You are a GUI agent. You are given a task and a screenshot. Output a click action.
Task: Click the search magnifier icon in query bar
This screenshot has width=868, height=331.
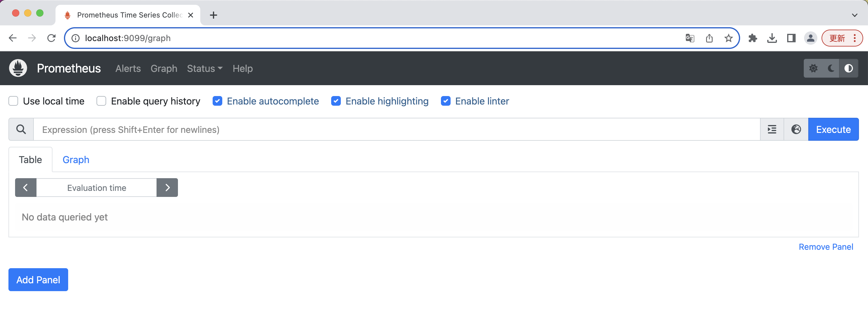pos(21,129)
